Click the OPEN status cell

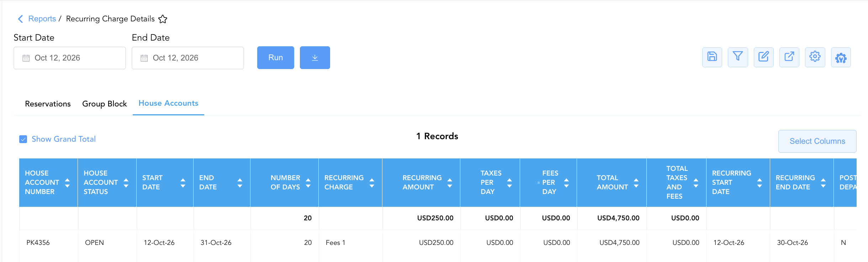94,243
